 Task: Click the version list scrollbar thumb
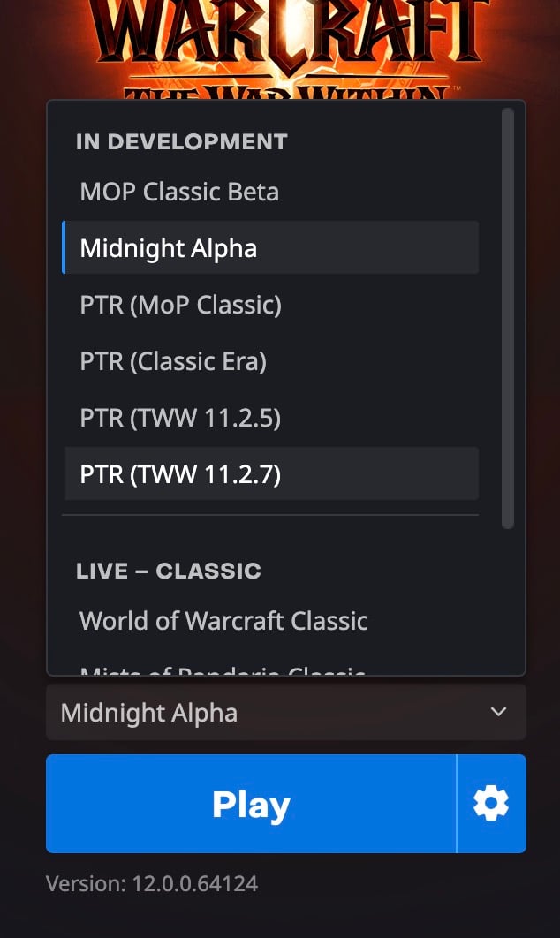click(x=507, y=318)
